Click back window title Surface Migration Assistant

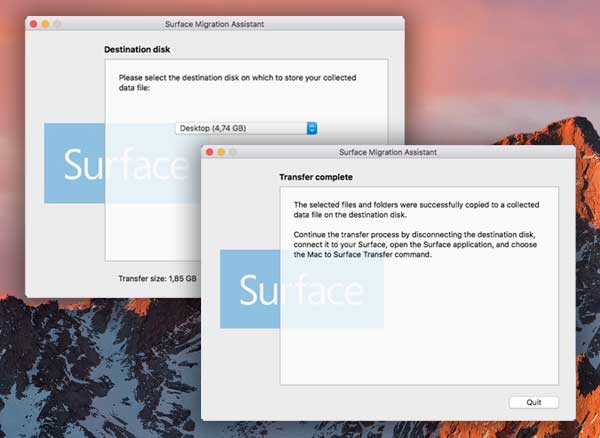pos(214,24)
